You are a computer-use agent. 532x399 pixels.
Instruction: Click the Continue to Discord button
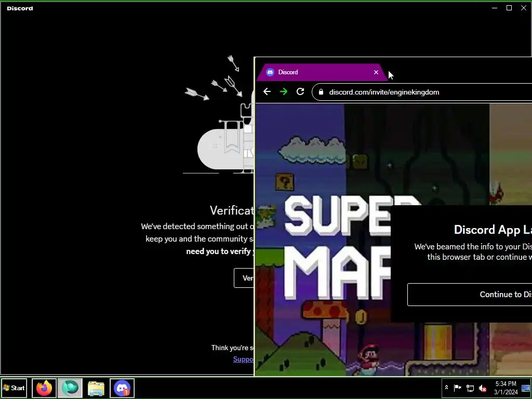470,295
